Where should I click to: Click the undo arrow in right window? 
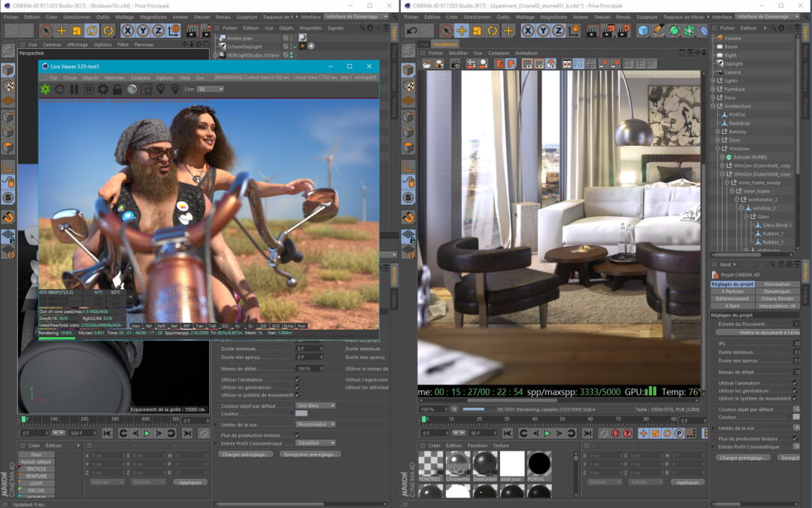(x=411, y=31)
